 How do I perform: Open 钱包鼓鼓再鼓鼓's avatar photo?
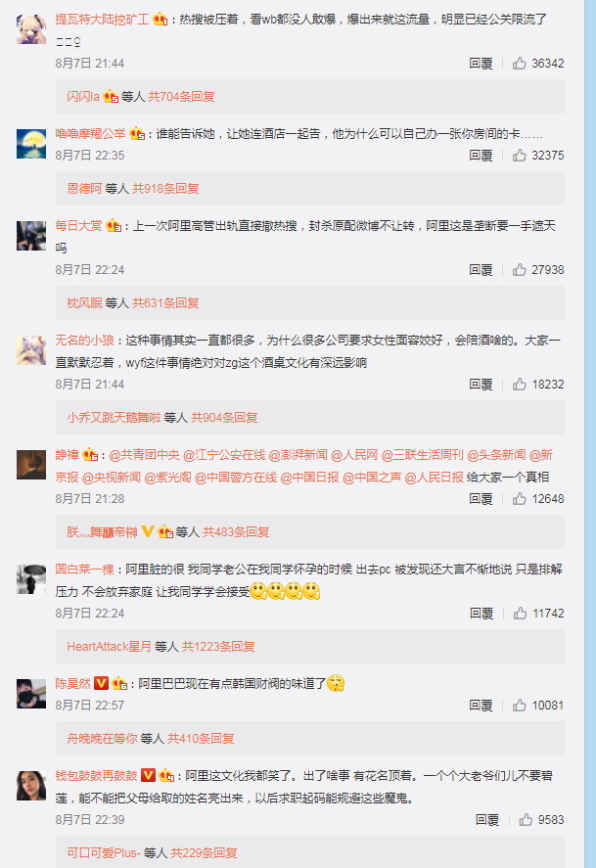click(x=31, y=786)
